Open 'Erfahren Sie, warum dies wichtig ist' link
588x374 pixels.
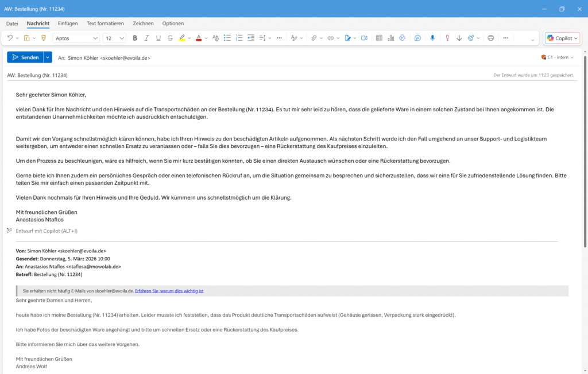tap(169, 291)
